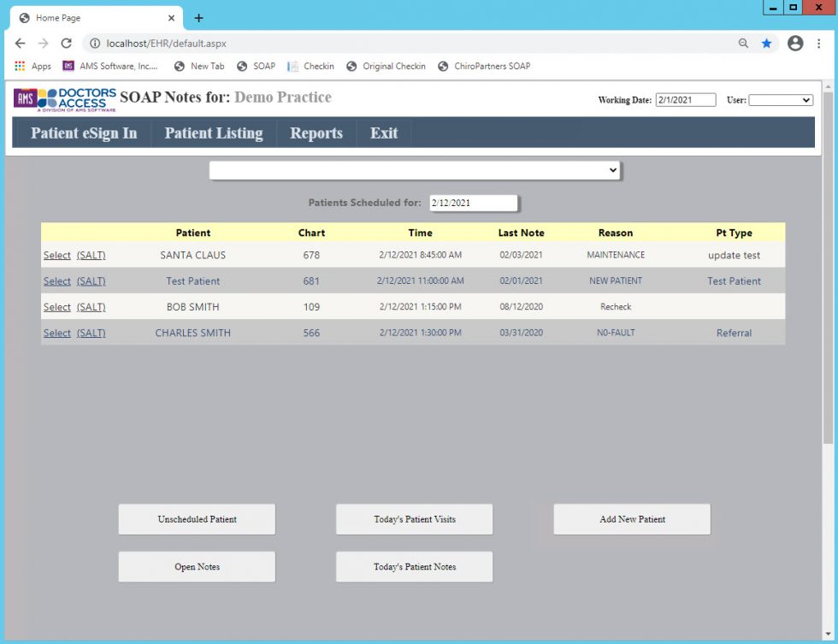
Task: Bookmark the page with the star icon
Action: coord(767,43)
